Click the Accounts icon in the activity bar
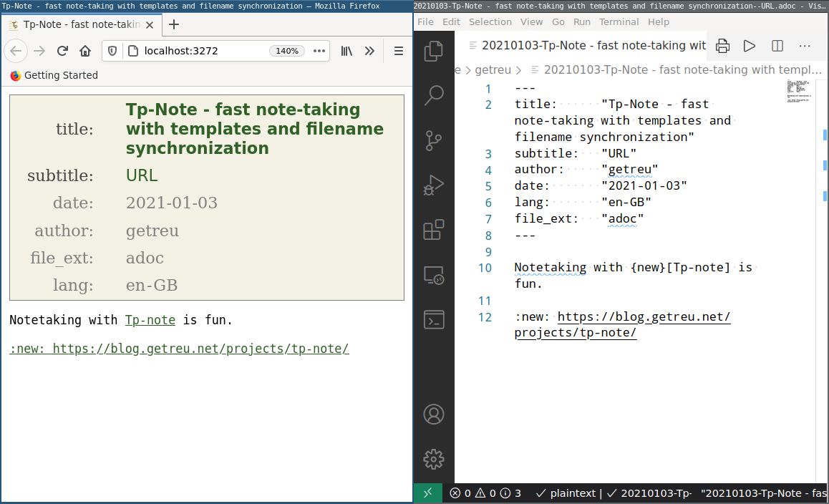This screenshot has height=504, width=829. (434, 414)
